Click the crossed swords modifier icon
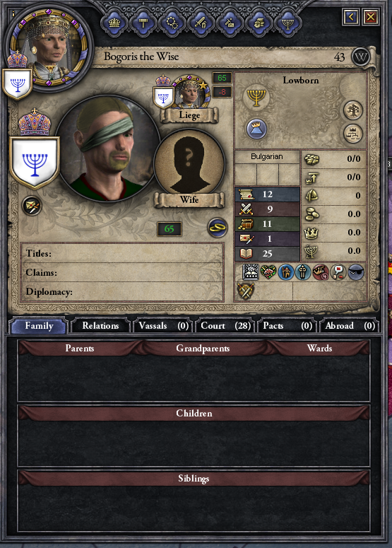This screenshot has width=392, height=548. (246, 291)
